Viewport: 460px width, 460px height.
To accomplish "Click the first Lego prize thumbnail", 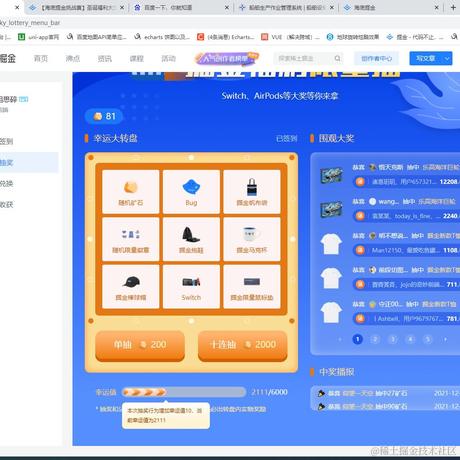I will pyautogui.click(x=331, y=175).
